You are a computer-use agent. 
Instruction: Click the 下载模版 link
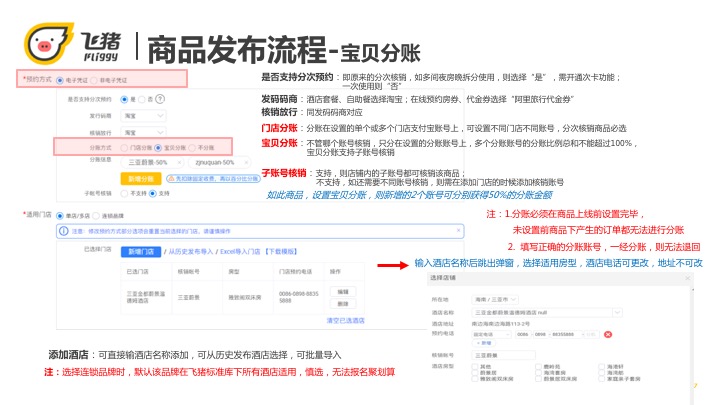[x=281, y=252]
